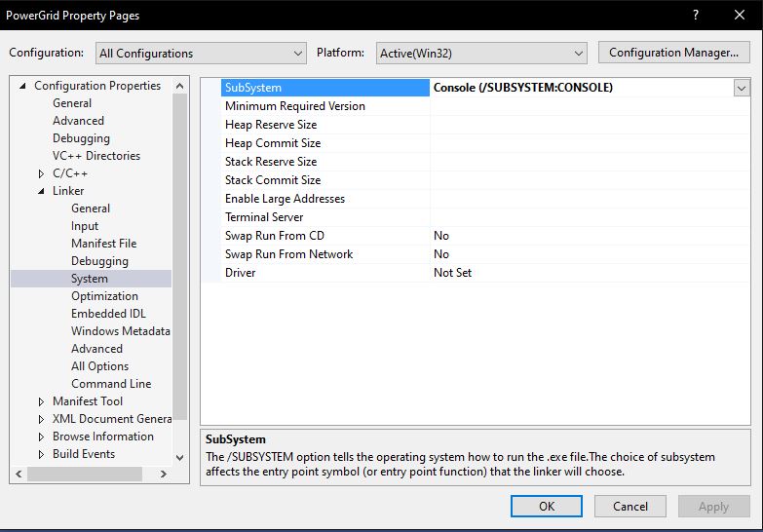Select Swap Run From CD property
The height and width of the screenshot is (532, 763).
point(325,236)
